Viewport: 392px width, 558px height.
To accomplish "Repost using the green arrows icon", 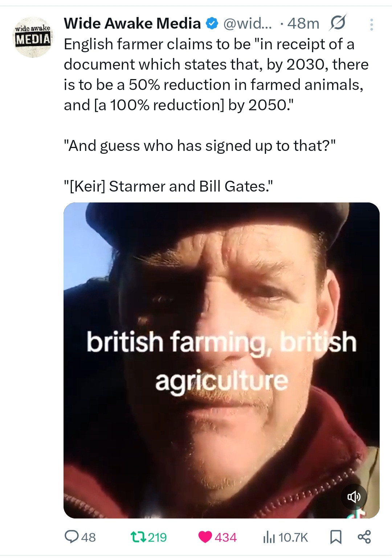I will 138,537.
